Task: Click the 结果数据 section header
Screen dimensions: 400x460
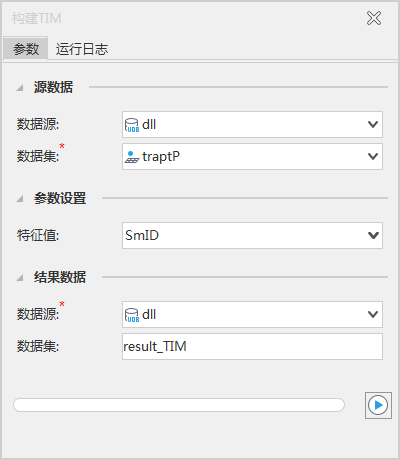Action: tap(60, 277)
